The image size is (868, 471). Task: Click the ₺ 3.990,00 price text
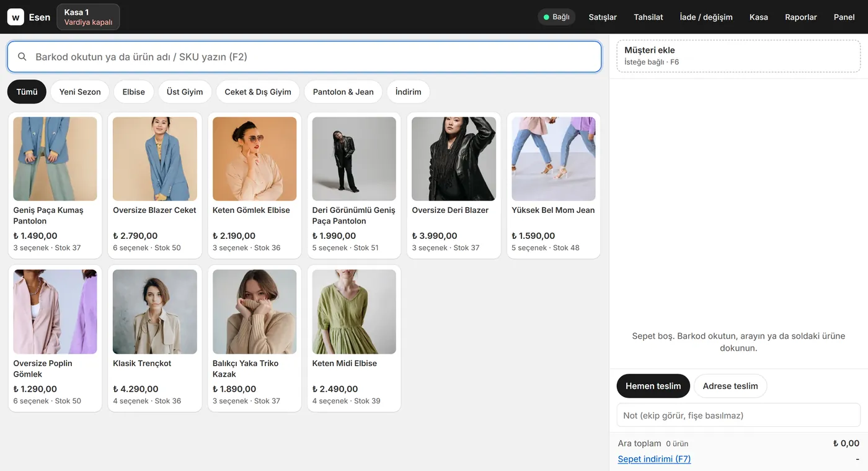(x=435, y=236)
